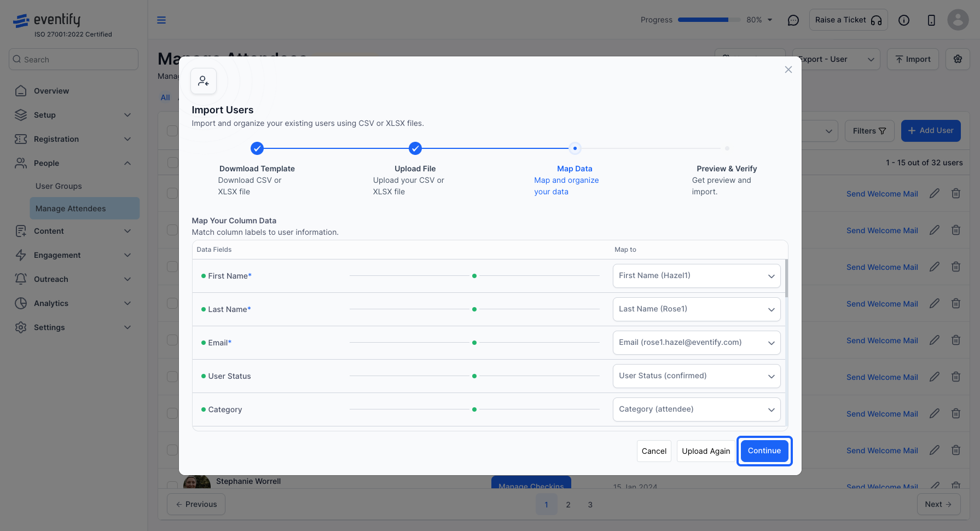980x531 pixels.
Task: Click the hamburger menu icon
Action: point(161,20)
